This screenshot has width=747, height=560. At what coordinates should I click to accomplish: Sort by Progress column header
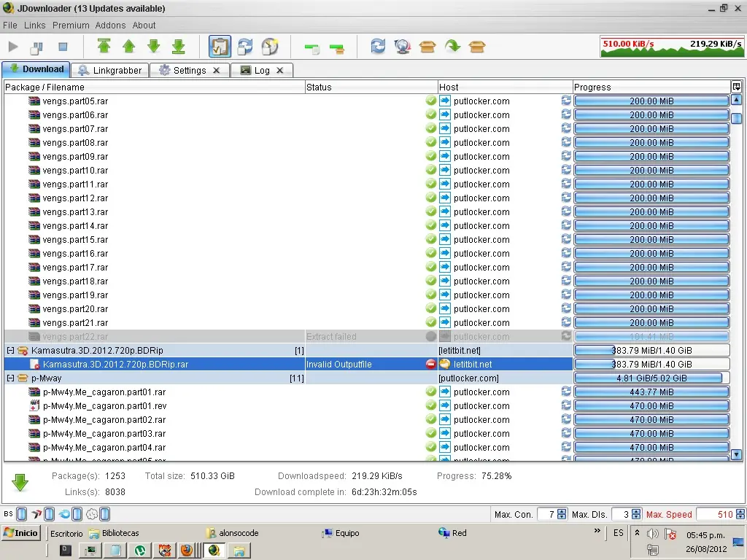pyautogui.click(x=651, y=87)
